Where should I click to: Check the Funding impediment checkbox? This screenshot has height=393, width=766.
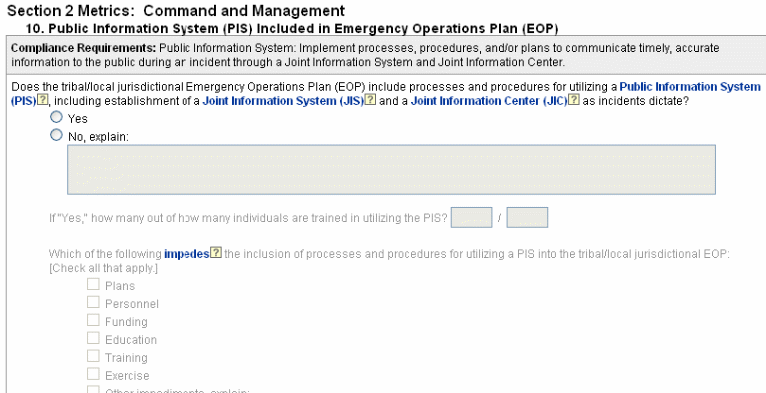click(93, 320)
